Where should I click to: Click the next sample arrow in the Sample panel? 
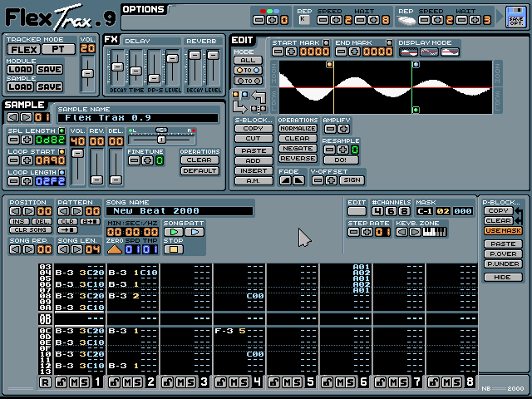pos(26,117)
